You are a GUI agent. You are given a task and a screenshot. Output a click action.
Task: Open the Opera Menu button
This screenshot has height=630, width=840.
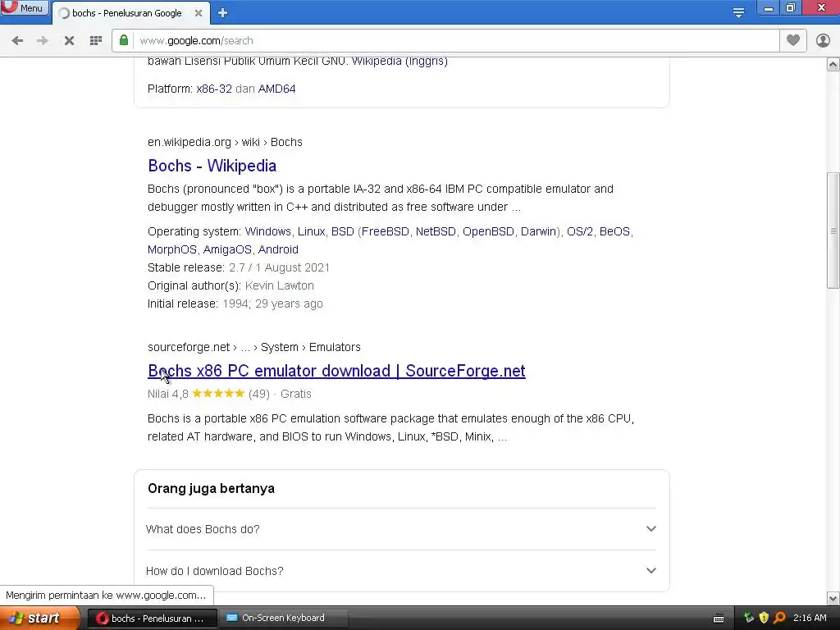pyautogui.click(x=24, y=8)
